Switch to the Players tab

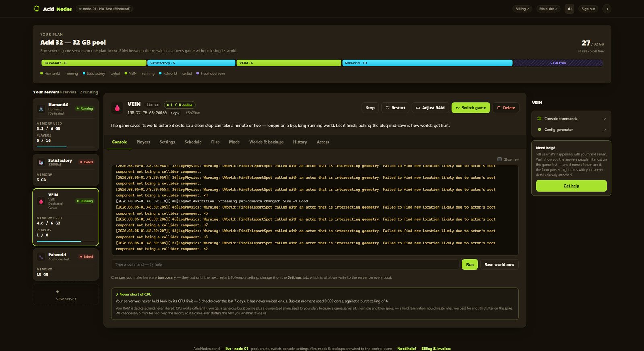143,142
